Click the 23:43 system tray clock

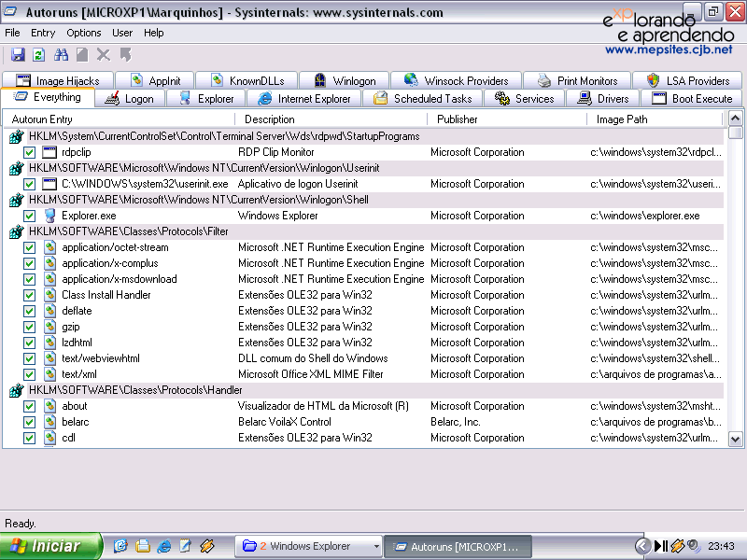[721, 546]
